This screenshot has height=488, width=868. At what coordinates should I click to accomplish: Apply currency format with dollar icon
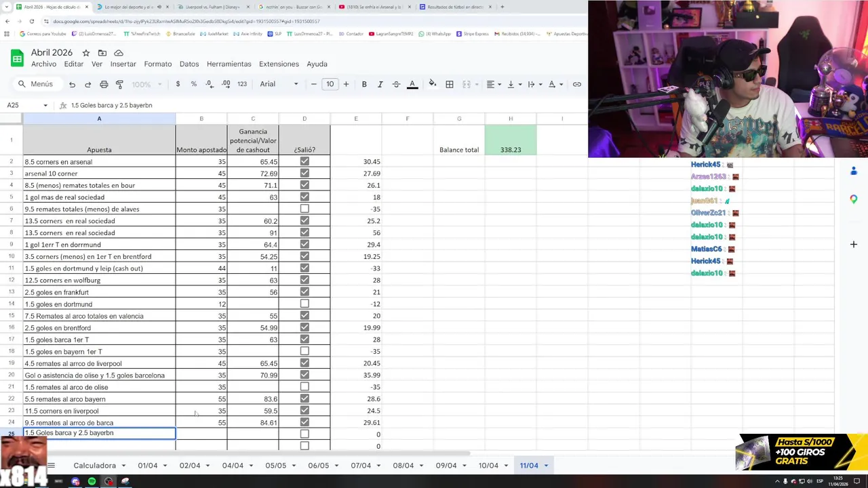pos(178,84)
